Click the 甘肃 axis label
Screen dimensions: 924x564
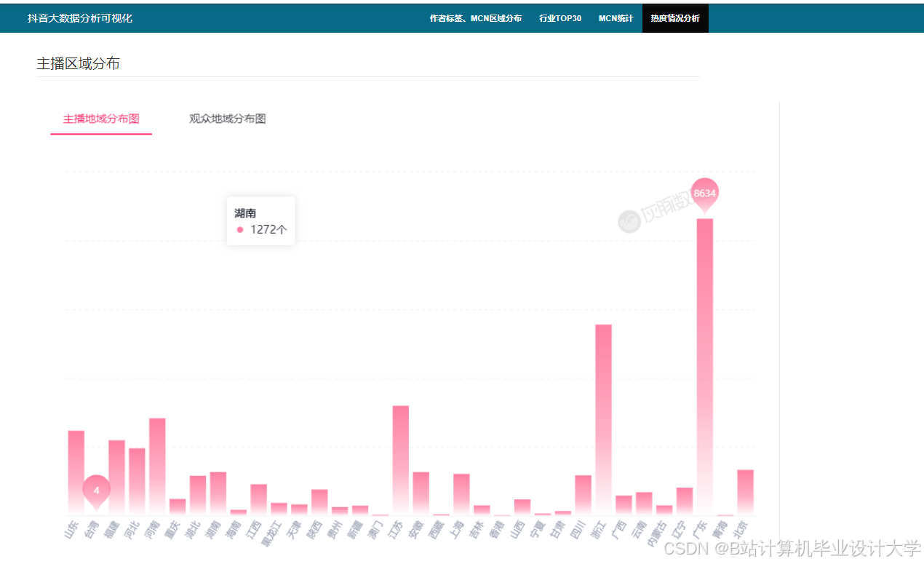(557, 528)
